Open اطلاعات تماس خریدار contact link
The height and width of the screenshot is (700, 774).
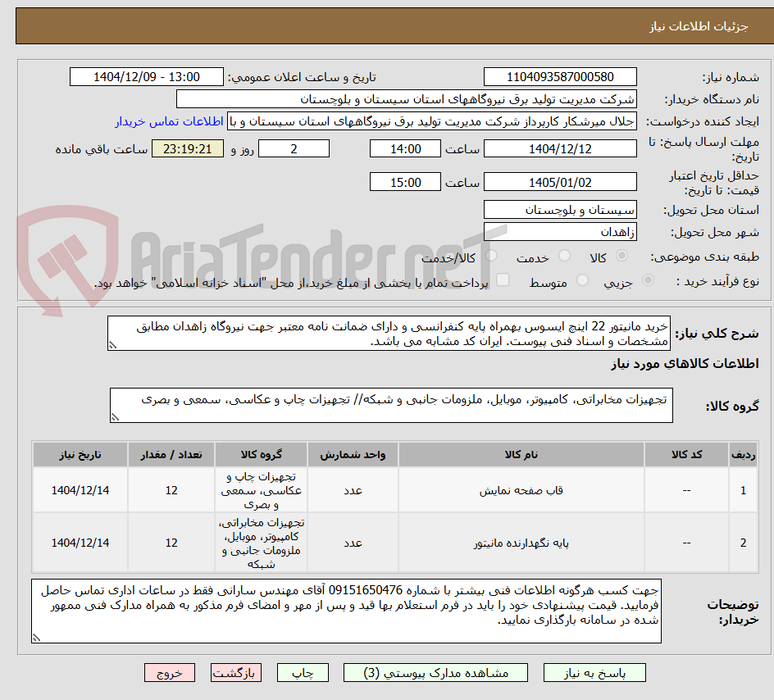pos(169,121)
